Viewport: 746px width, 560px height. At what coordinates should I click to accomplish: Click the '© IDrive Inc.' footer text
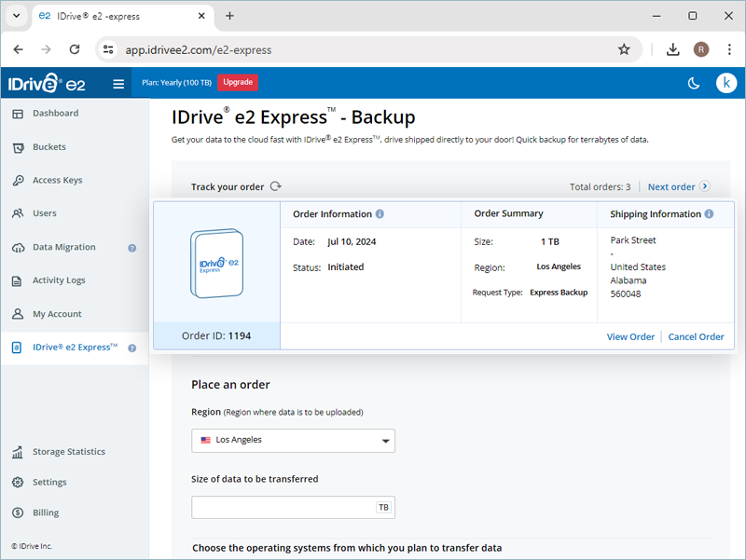pyautogui.click(x=32, y=546)
